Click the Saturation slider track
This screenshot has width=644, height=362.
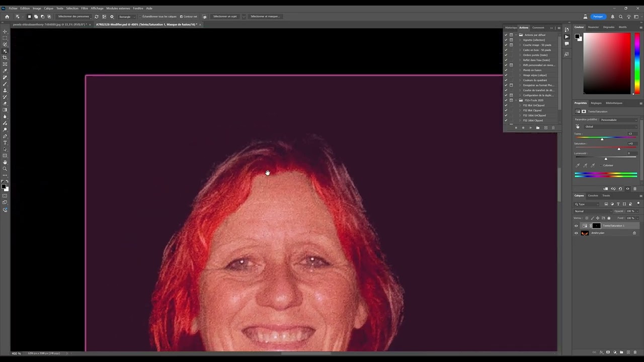(606, 147)
